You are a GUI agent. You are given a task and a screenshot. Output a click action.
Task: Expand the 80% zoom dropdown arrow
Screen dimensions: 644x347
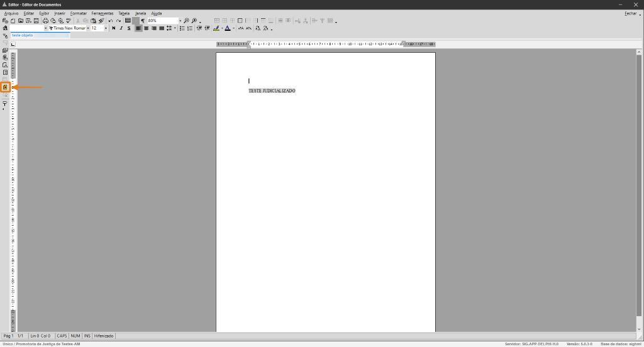click(x=180, y=21)
